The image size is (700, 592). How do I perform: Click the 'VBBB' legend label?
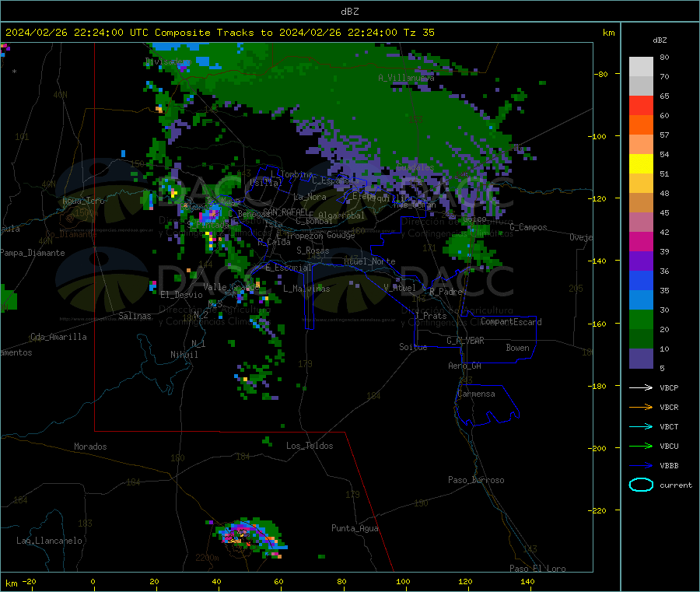click(669, 465)
